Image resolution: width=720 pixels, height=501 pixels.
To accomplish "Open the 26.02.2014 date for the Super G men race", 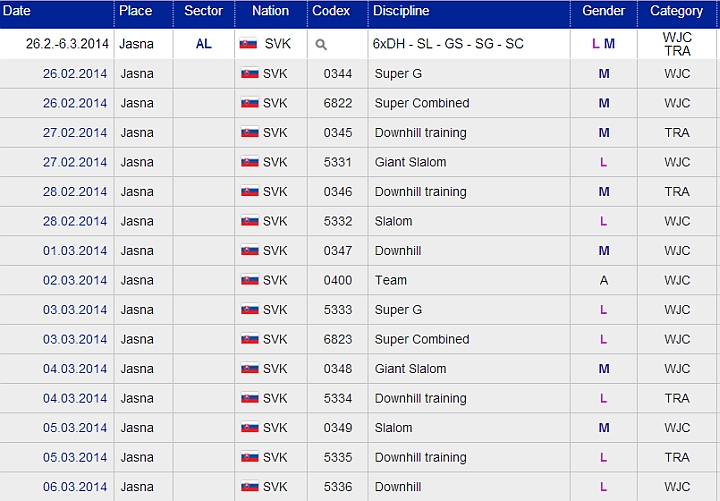I will click(75, 73).
